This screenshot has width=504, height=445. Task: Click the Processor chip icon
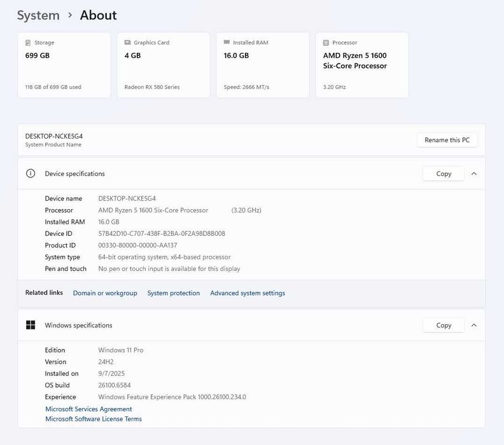click(x=326, y=43)
